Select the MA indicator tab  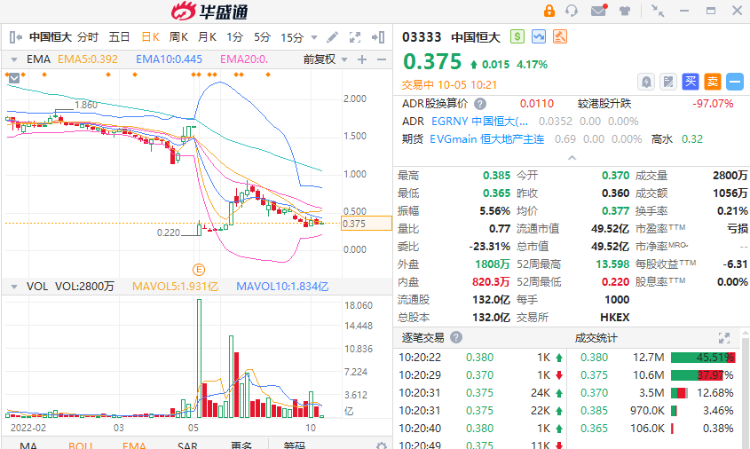[x=28, y=446]
